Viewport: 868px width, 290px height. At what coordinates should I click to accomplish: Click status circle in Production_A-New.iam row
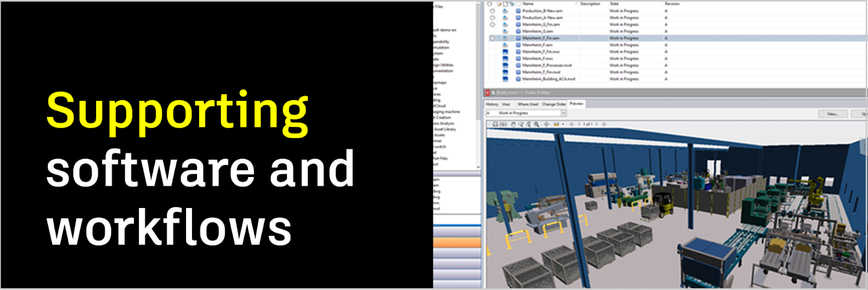click(493, 18)
